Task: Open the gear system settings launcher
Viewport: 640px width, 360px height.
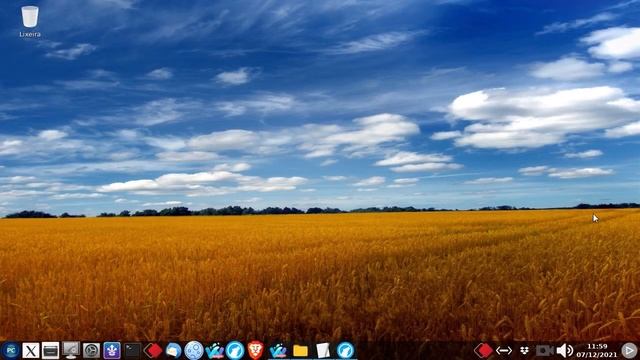Action: tap(91, 350)
